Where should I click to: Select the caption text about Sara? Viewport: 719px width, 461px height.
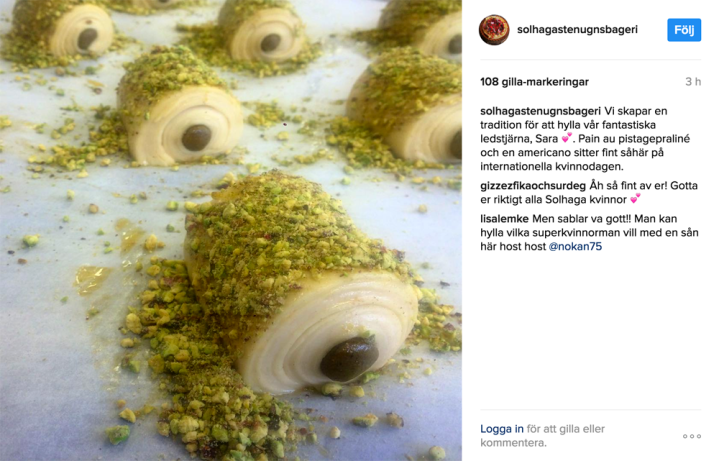tap(585, 139)
